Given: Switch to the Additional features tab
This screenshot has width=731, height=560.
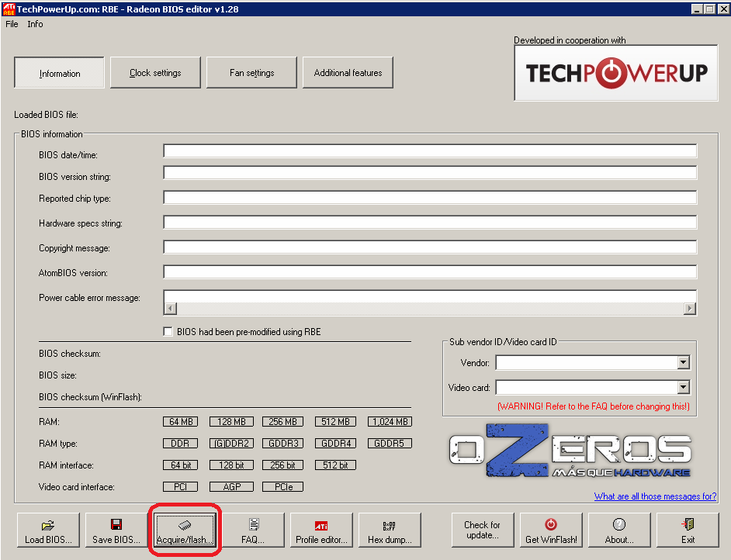Looking at the screenshot, I should (348, 73).
